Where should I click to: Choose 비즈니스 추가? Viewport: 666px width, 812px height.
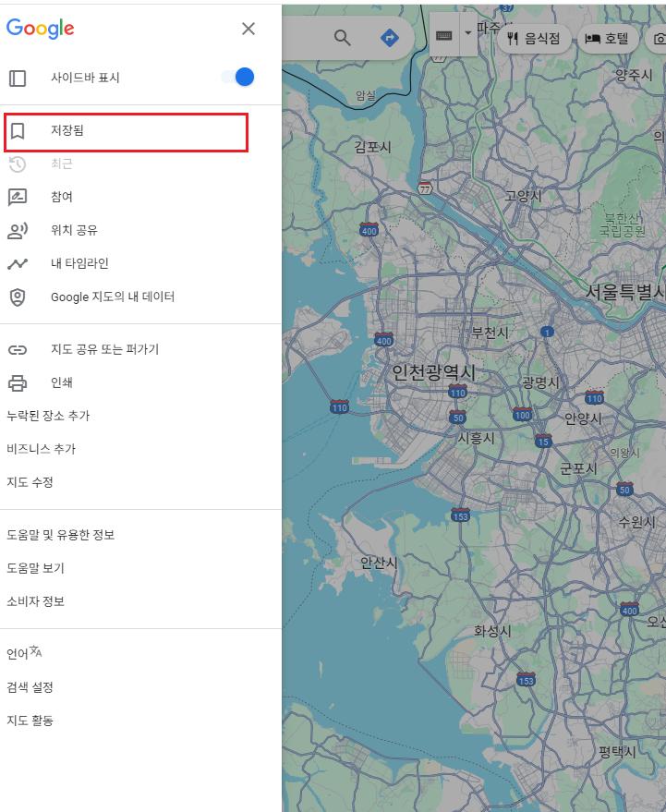click(41, 449)
